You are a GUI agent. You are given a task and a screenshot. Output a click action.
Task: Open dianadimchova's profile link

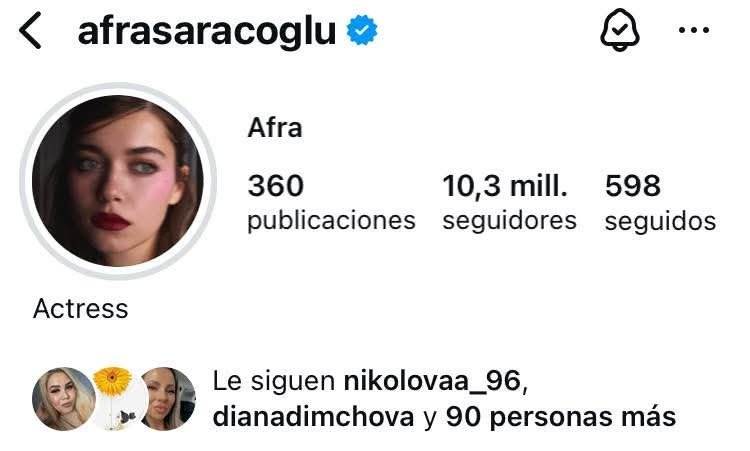click(313, 417)
